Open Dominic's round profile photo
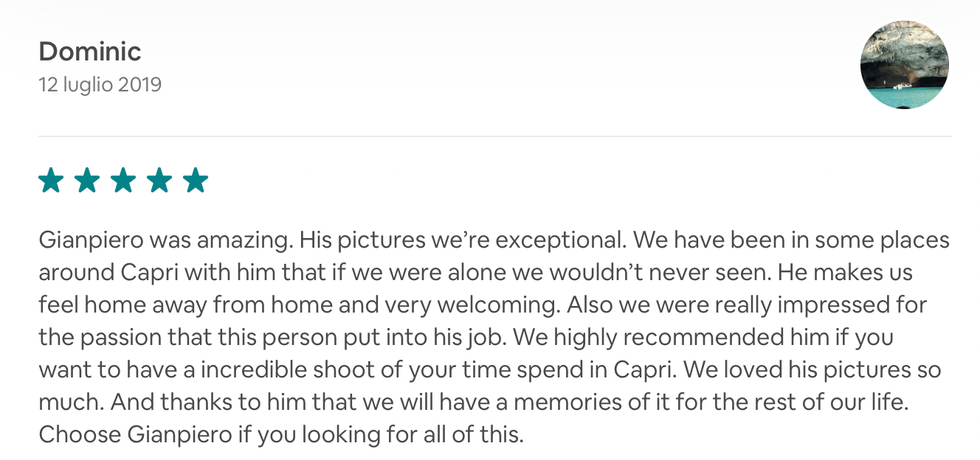The image size is (980, 460). click(904, 65)
